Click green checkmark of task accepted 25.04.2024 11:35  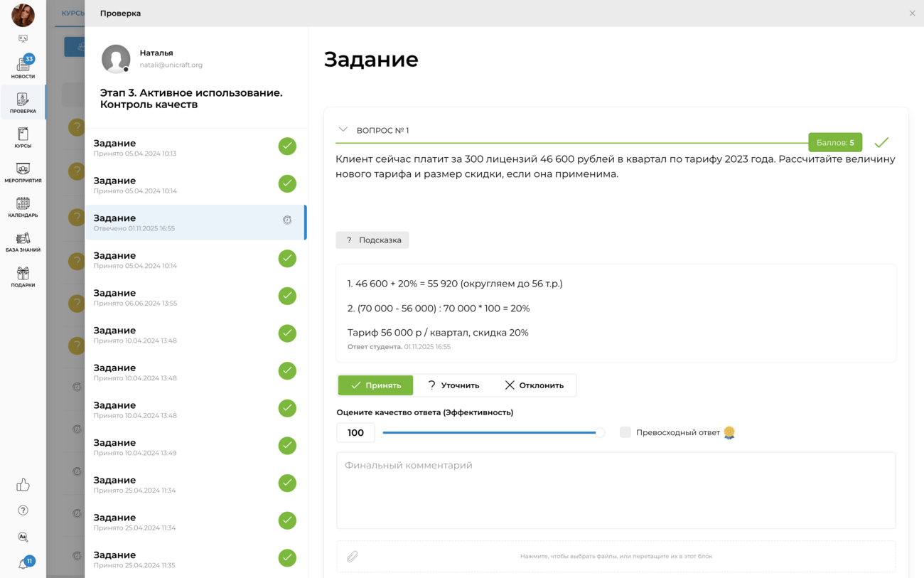(x=287, y=558)
